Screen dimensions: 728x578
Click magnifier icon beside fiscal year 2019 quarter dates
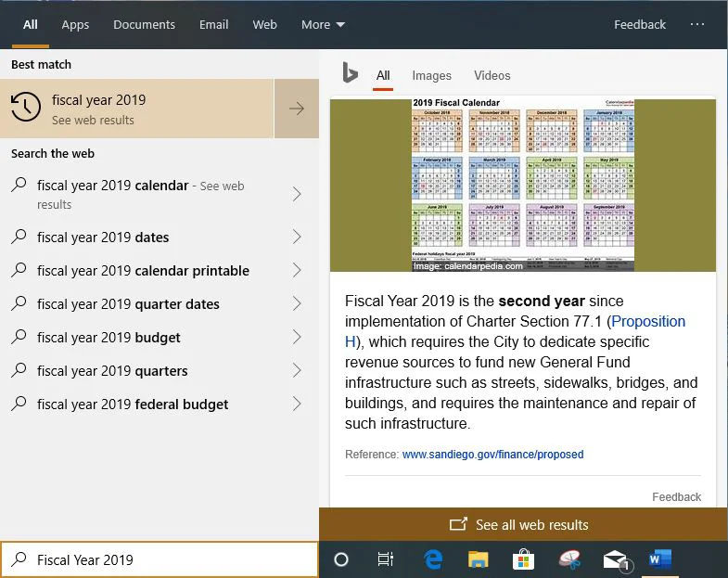coord(19,303)
